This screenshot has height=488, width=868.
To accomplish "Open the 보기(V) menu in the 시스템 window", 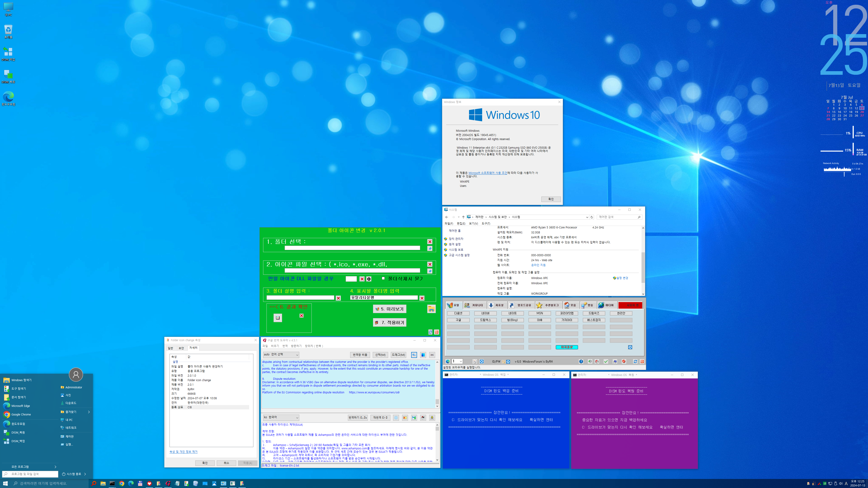I will tap(473, 224).
